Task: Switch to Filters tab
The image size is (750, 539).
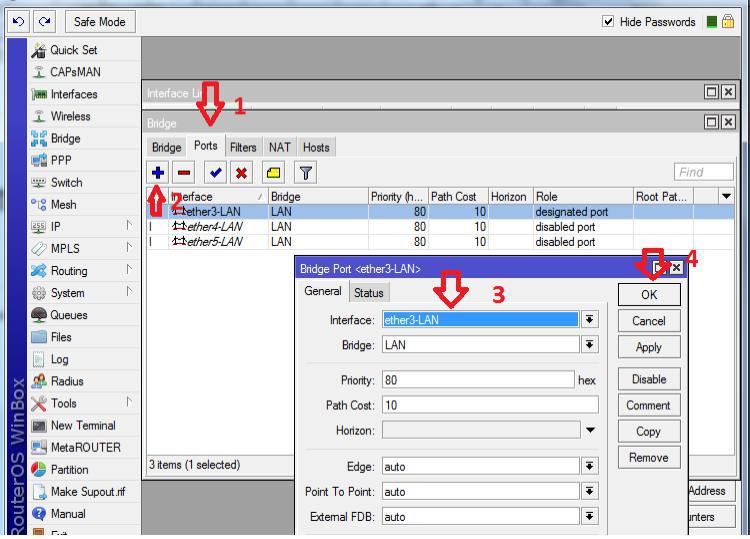Action: tap(243, 147)
